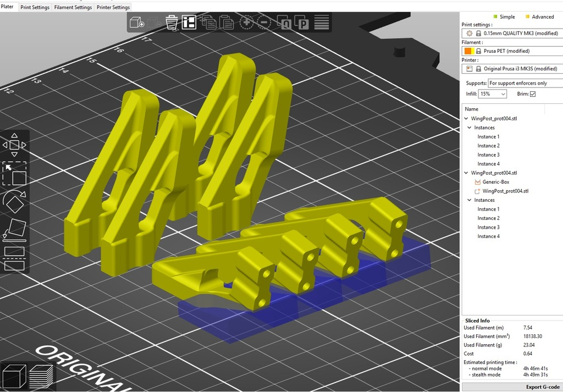Click the Prusa PET filament color swatch
This screenshot has height=392, width=563.
pyautogui.click(x=469, y=51)
